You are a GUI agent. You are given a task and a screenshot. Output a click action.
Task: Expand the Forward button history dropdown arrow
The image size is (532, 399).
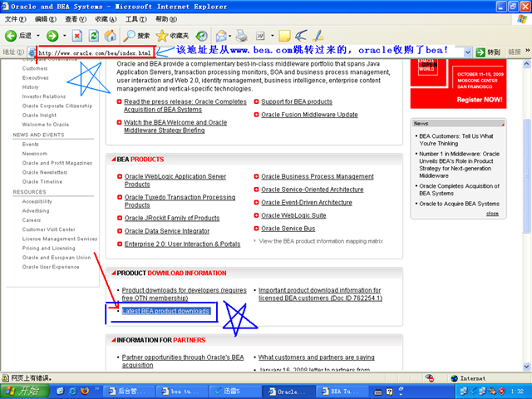63,36
